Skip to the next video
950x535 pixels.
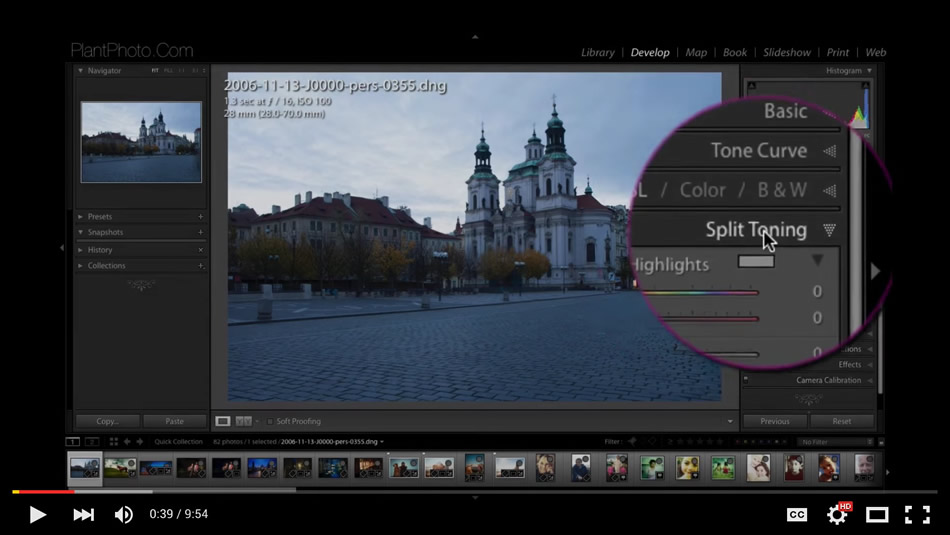coord(84,514)
